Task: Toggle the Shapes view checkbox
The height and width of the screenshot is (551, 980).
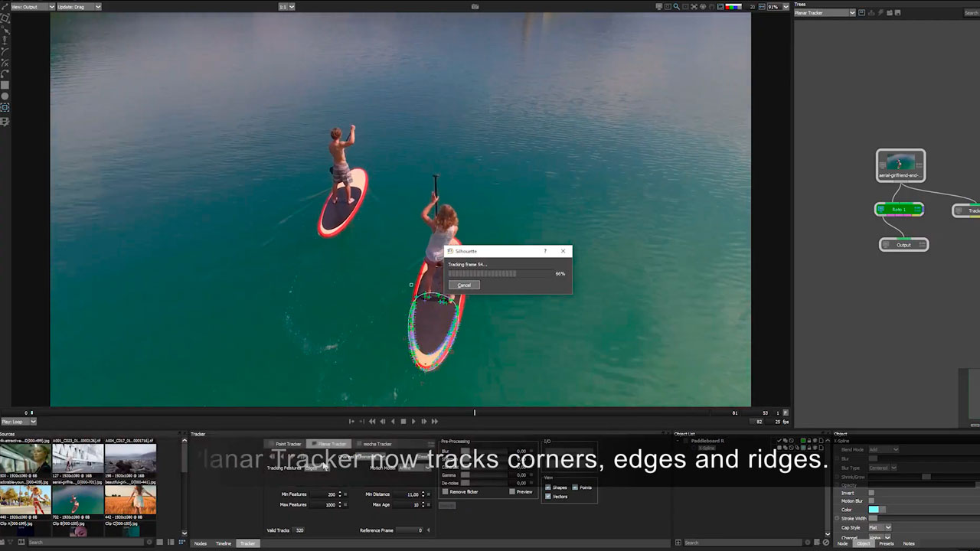Action: [x=548, y=487]
